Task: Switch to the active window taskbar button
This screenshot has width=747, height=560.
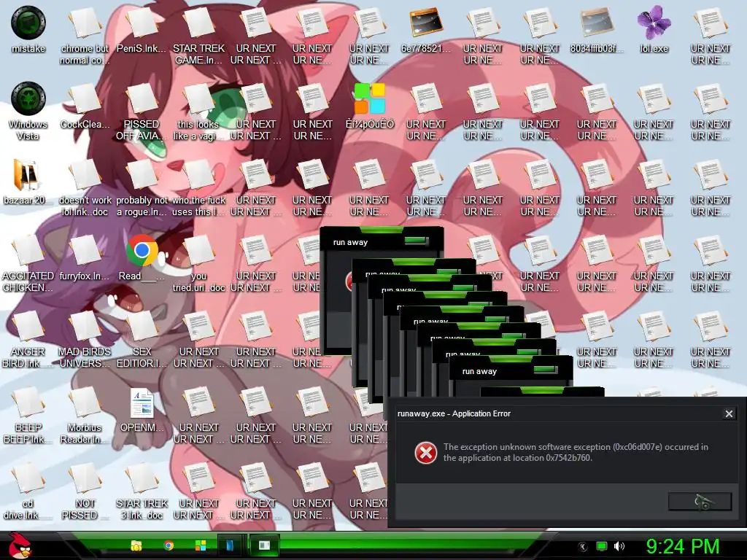Action: pyautogui.click(x=264, y=545)
